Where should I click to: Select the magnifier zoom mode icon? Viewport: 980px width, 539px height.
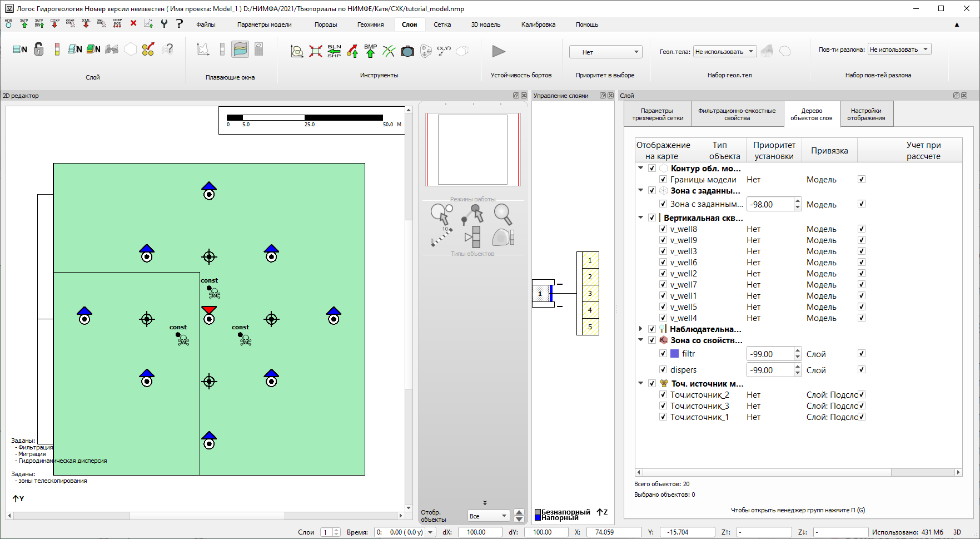pyautogui.click(x=502, y=214)
